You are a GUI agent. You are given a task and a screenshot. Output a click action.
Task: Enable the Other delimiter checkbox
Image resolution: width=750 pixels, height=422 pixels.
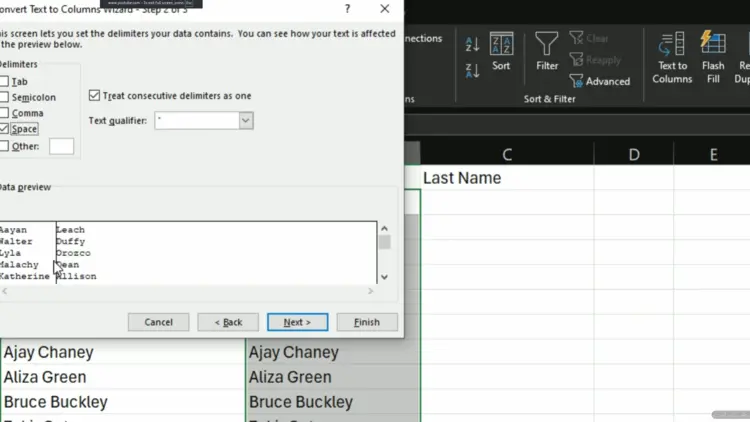point(4,146)
